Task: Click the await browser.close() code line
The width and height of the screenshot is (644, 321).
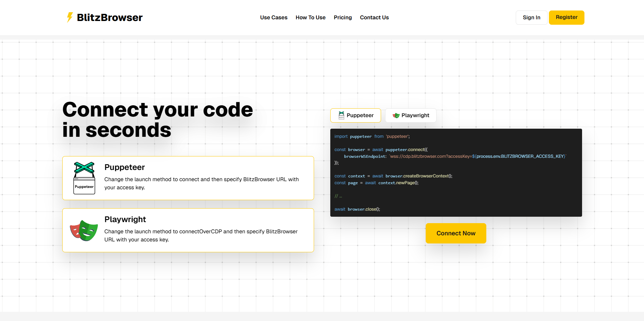Action: [357, 209]
